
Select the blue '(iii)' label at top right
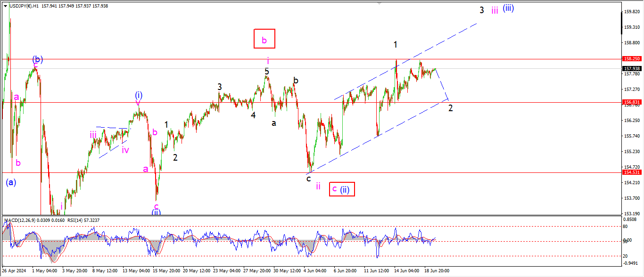[508, 8]
